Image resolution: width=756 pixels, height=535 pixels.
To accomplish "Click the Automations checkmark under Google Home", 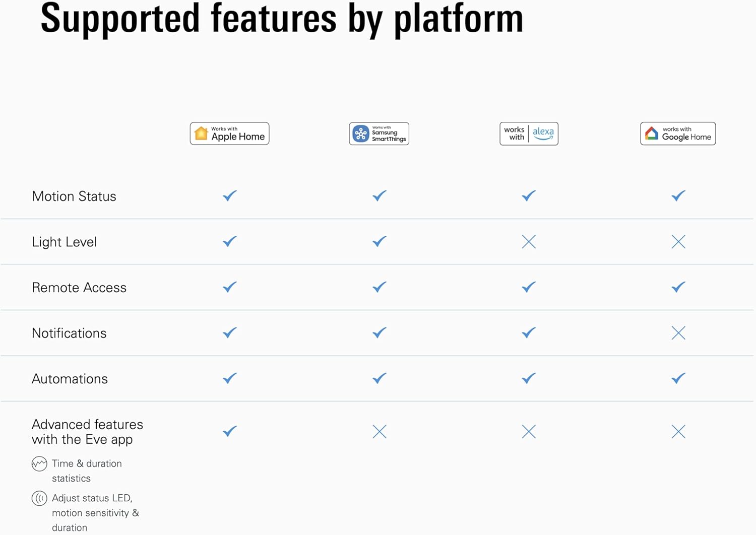I will (x=678, y=378).
